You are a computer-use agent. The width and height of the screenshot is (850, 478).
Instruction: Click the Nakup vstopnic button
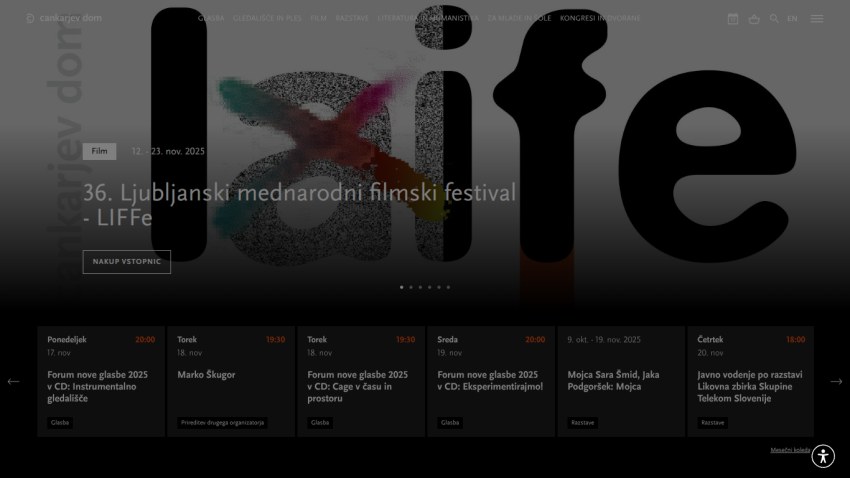[x=127, y=262]
